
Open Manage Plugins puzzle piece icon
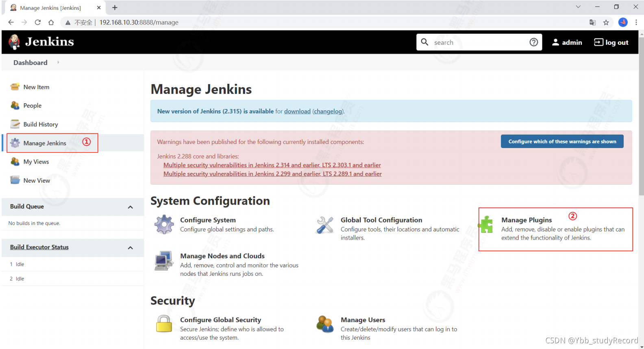pyautogui.click(x=485, y=225)
